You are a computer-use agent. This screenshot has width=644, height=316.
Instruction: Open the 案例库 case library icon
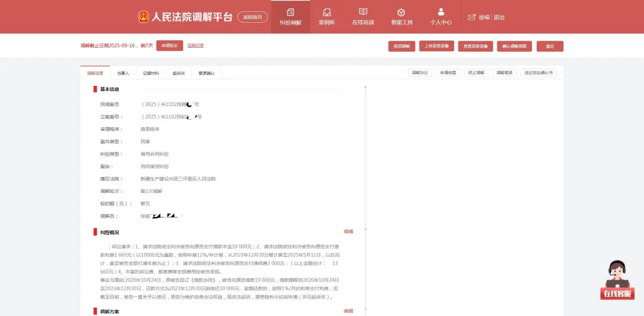click(327, 13)
